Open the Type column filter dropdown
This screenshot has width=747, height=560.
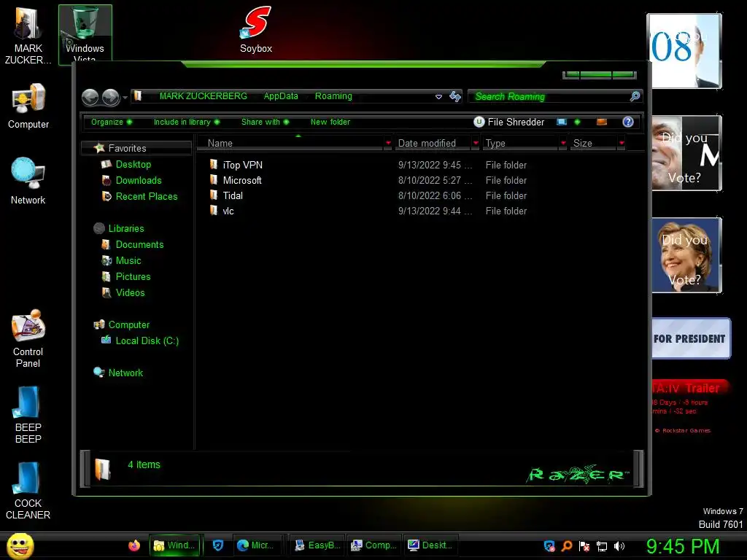click(563, 143)
